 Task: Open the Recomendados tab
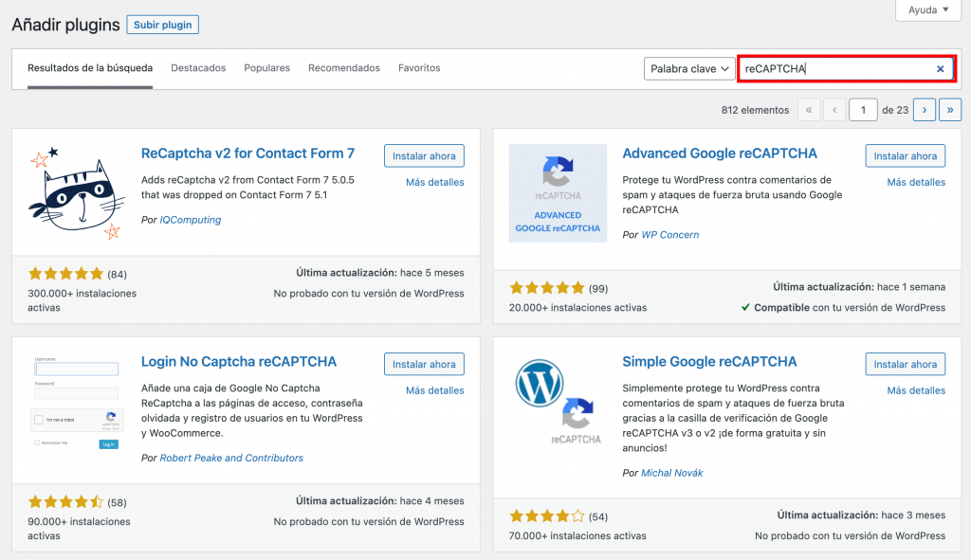tap(344, 68)
